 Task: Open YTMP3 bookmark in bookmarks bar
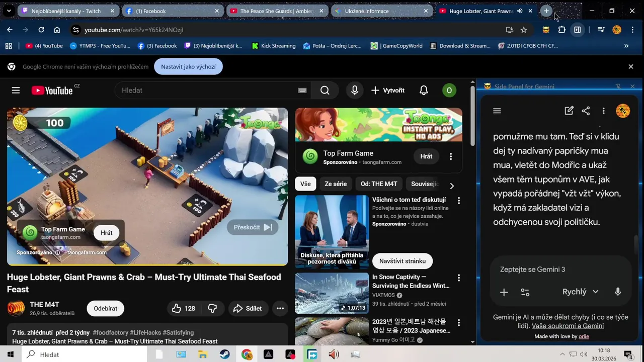click(x=100, y=46)
